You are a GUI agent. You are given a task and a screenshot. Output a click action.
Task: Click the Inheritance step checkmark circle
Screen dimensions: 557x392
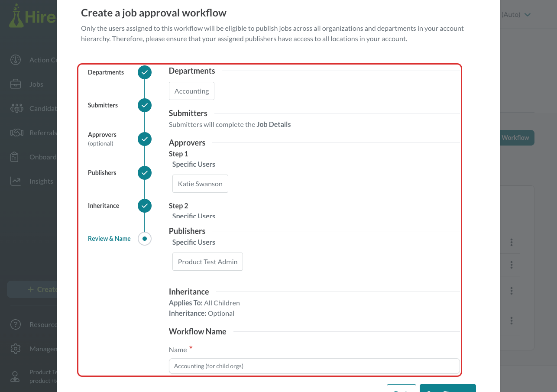tap(145, 206)
